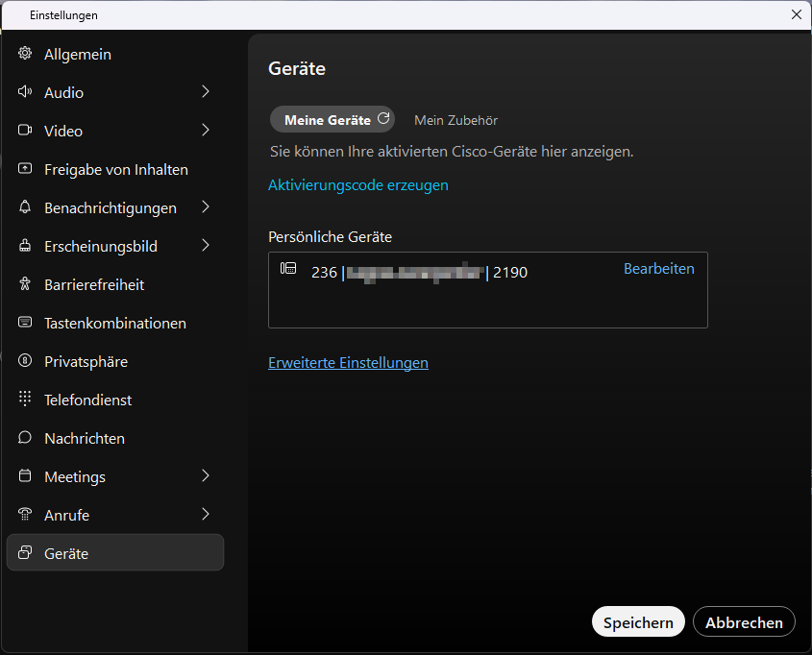Open Freigabe von Inhalten settings
The height and width of the screenshot is (655, 812).
click(x=115, y=169)
